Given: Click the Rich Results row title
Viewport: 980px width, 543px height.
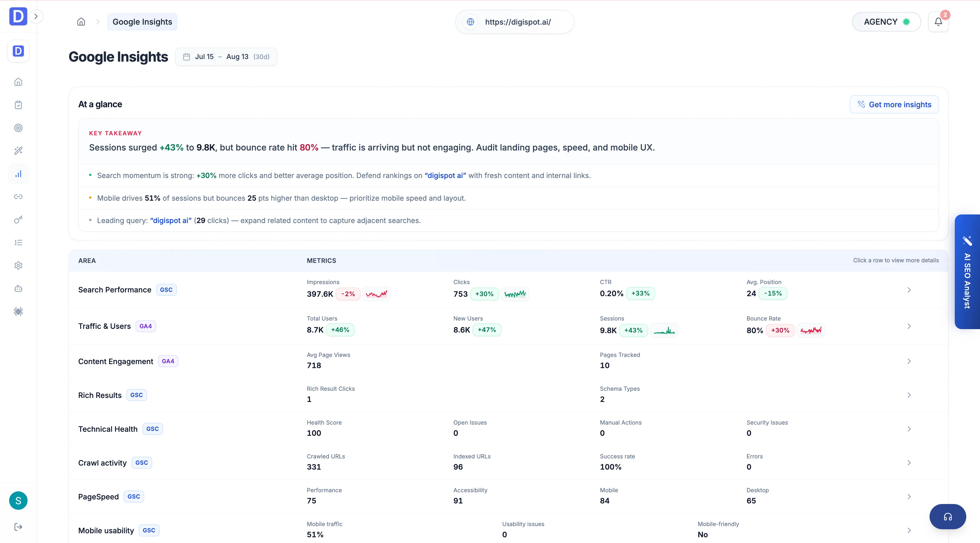Looking at the screenshot, I should [100, 395].
